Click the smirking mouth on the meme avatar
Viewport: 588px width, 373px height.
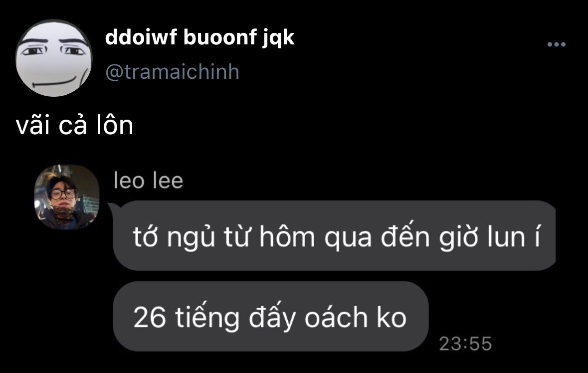(x=54, y=83)
